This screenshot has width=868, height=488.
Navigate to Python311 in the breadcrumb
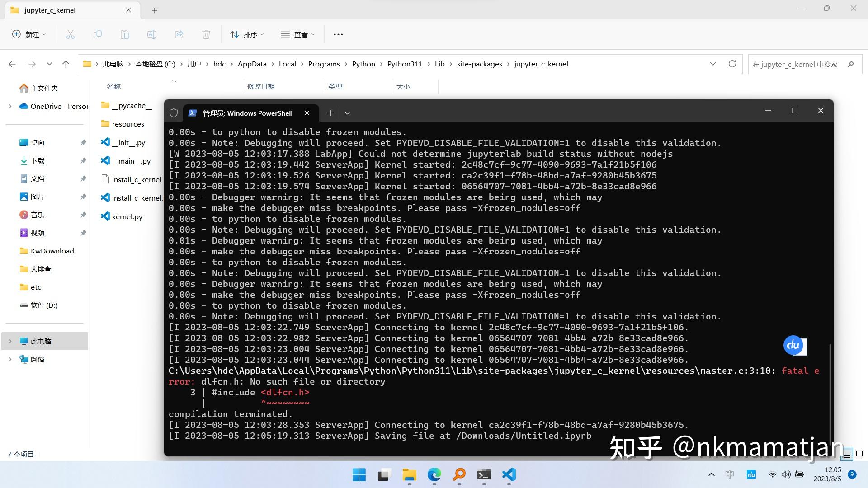[x=405, y=64]
